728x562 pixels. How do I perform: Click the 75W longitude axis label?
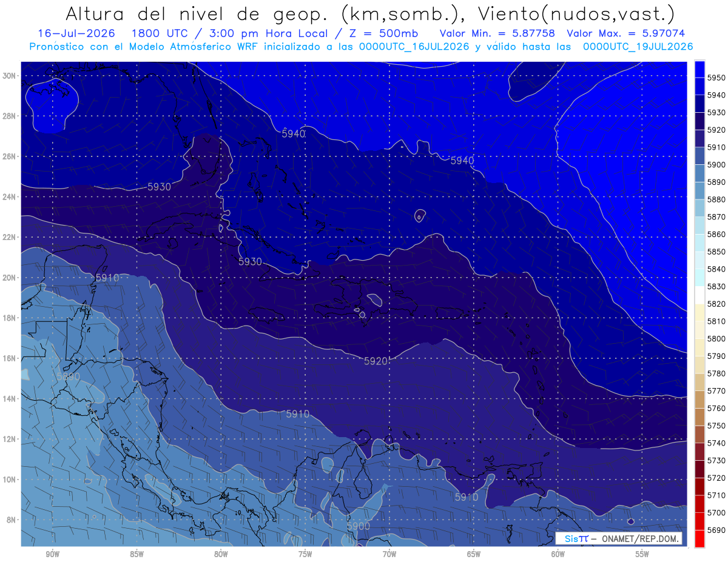point(305,554)
